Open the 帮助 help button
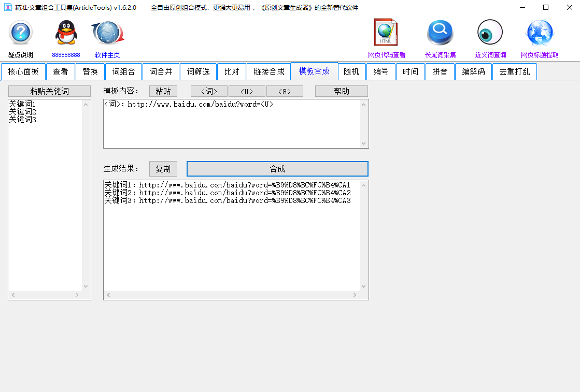This screenshot has height=392, width=580. (x=341, y=91)
